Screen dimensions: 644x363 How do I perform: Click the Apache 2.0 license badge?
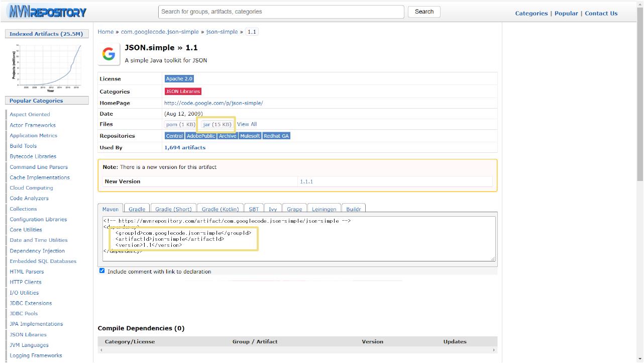coord(179,79)
